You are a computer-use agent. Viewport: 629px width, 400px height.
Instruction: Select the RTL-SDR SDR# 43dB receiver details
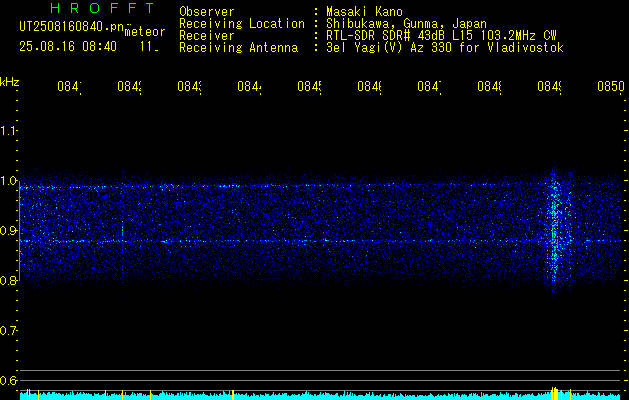click(x=441, y=36)
